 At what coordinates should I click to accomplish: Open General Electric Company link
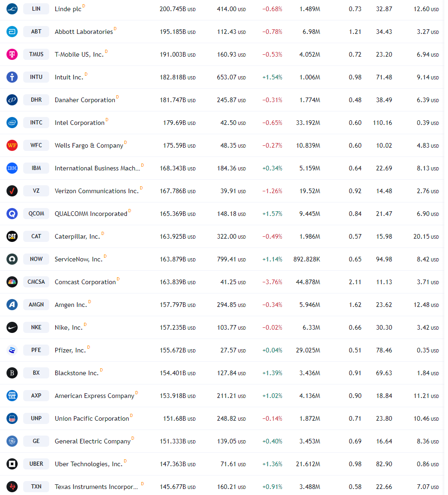pyautogui.click(x=92, y=441)
